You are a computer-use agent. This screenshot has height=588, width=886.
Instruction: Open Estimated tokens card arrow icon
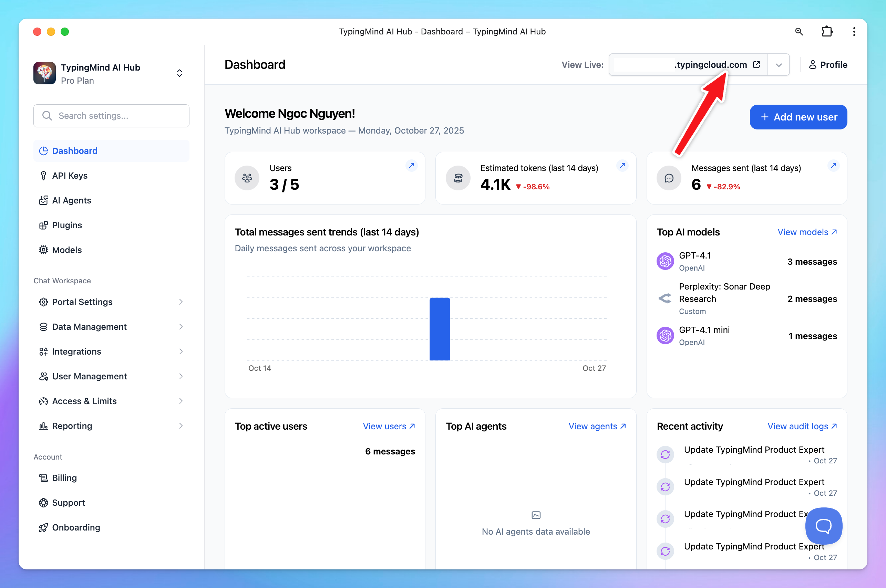[x=622, y=165]
